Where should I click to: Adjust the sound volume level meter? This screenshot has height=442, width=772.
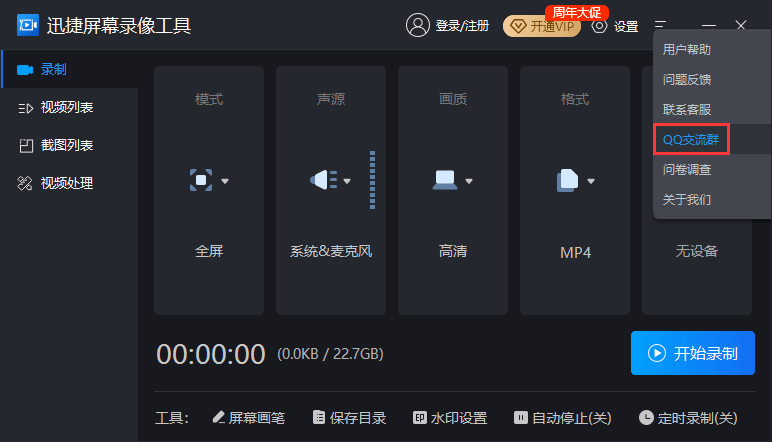coord(372,180)
